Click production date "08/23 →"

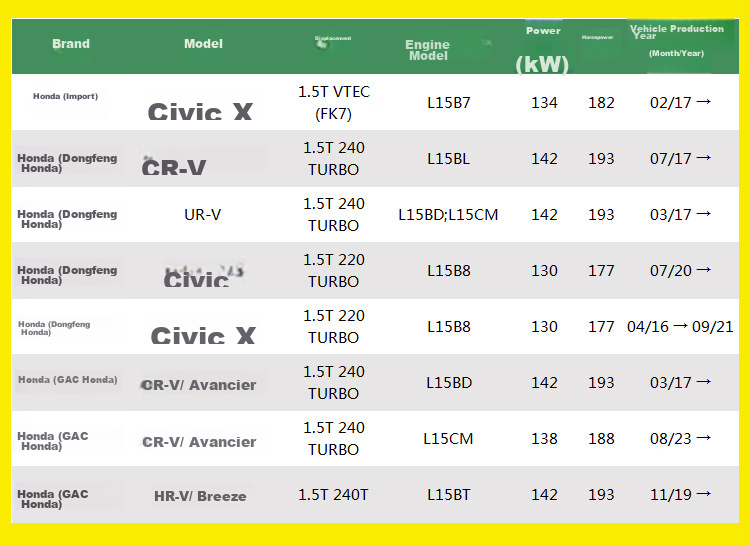point(680,438)
